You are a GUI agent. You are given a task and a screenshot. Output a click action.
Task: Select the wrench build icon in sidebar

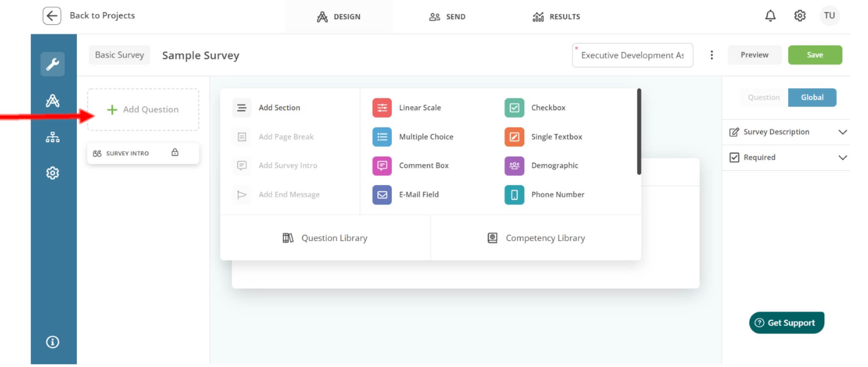click(x=53, y=64)
